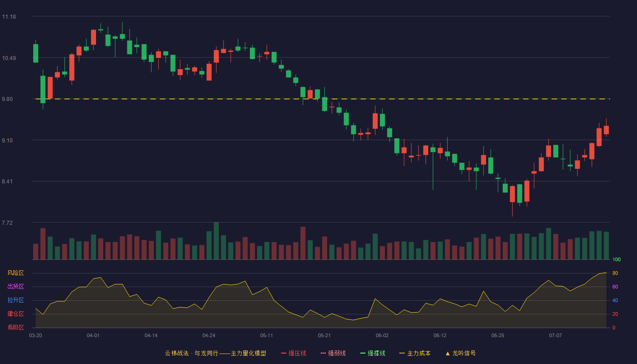Click the 云梯战法 主力量化模型 title text
This screenshot has height=364, width=637.
(215, 353)
